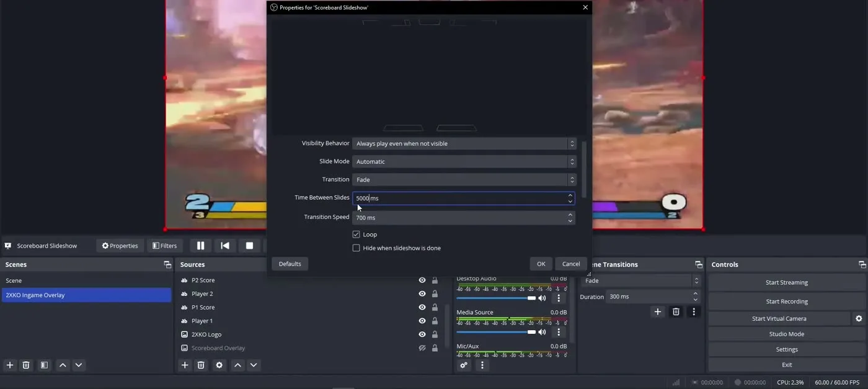
Task: Open slideshow Transition dropdown
Action: pos(464,179)
